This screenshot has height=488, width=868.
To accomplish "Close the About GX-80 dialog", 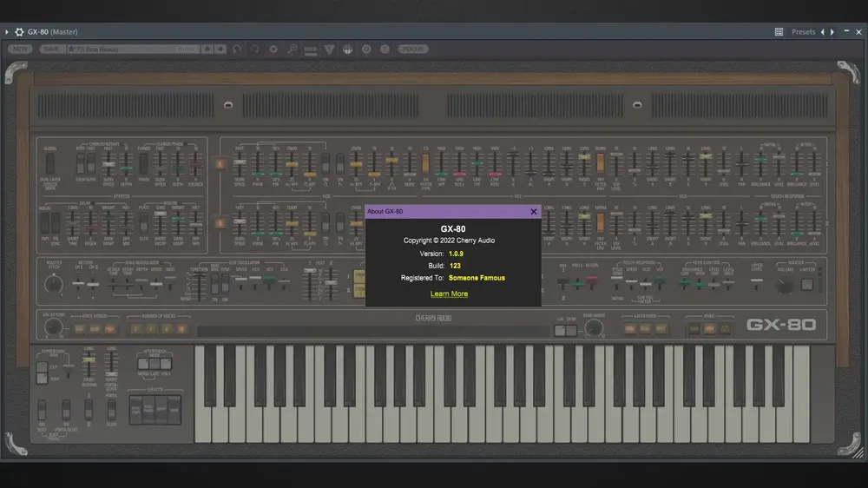I will click(x=534, y=212).
